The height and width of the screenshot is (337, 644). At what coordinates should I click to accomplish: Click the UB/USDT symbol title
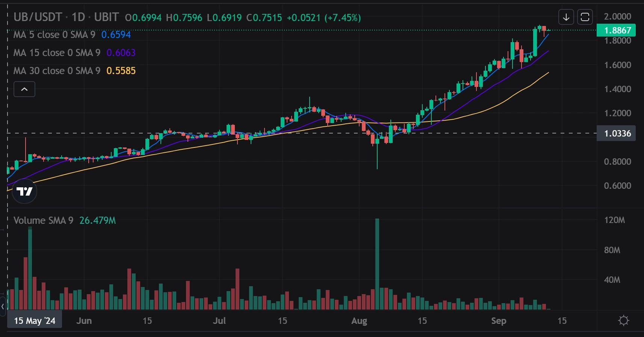point(38,17)
